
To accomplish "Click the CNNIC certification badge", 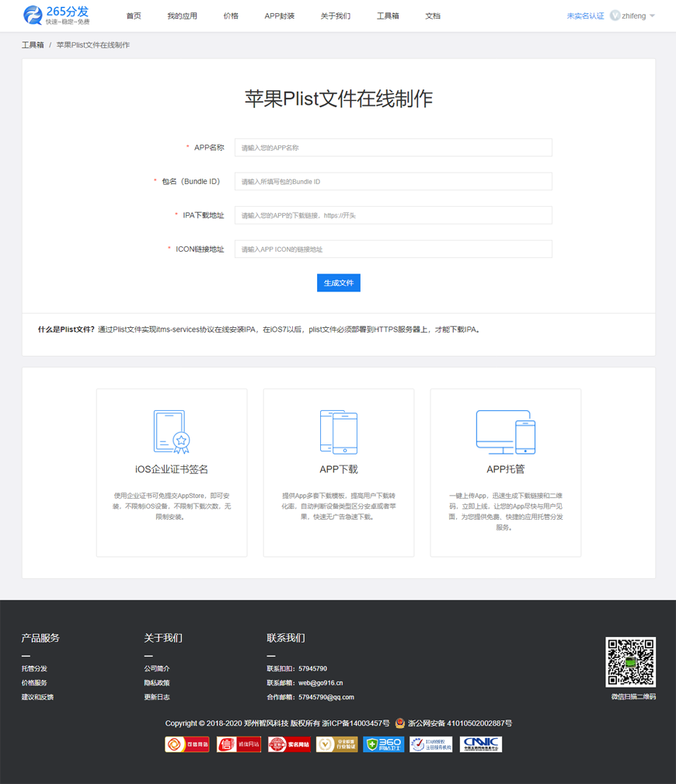I will 479,744.
